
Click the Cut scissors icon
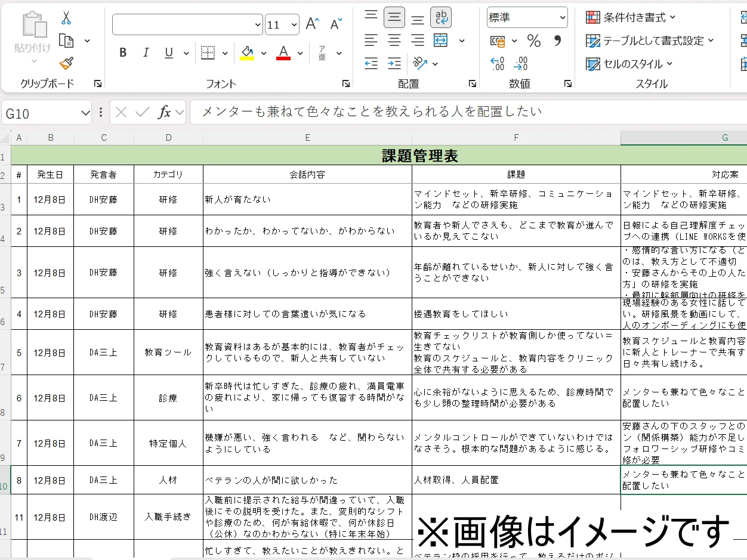pyautogui.click(x=67, y=18)
